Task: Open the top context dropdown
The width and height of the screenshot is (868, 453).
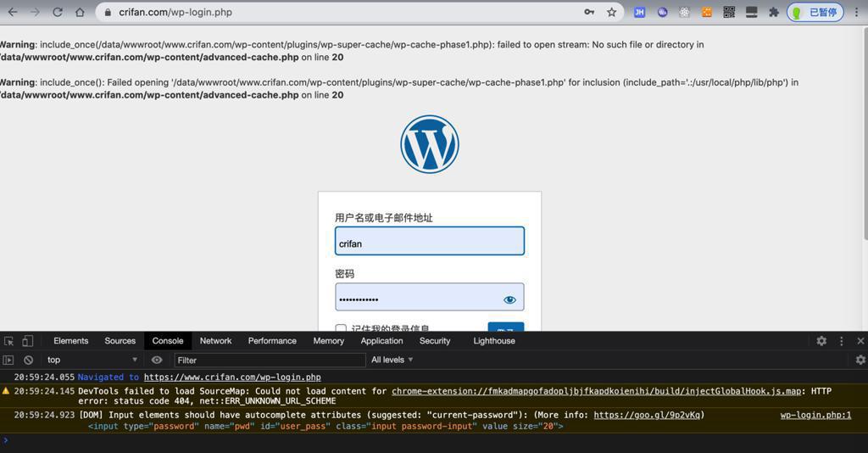Action: pyautogui.click(x=92, y=360)
